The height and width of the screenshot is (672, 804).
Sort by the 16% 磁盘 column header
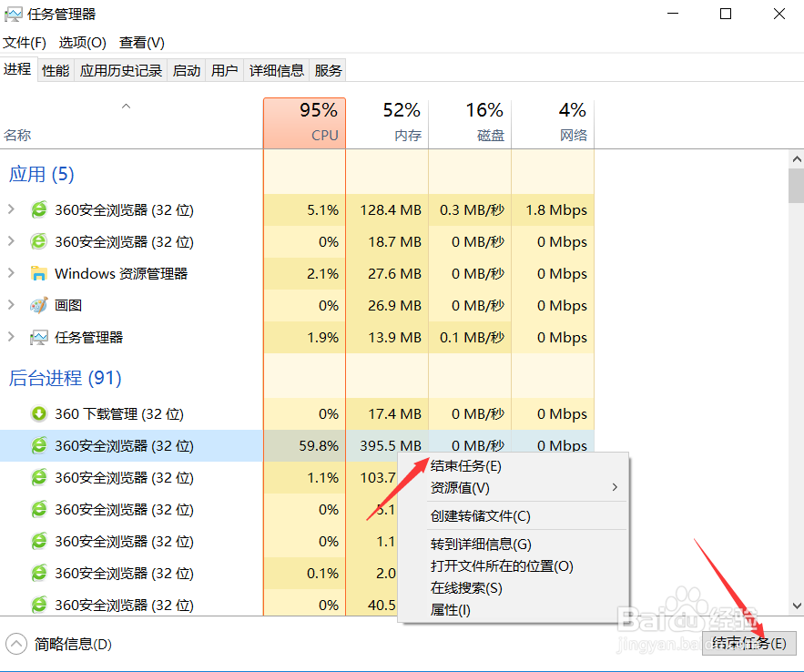click(470, 123)
